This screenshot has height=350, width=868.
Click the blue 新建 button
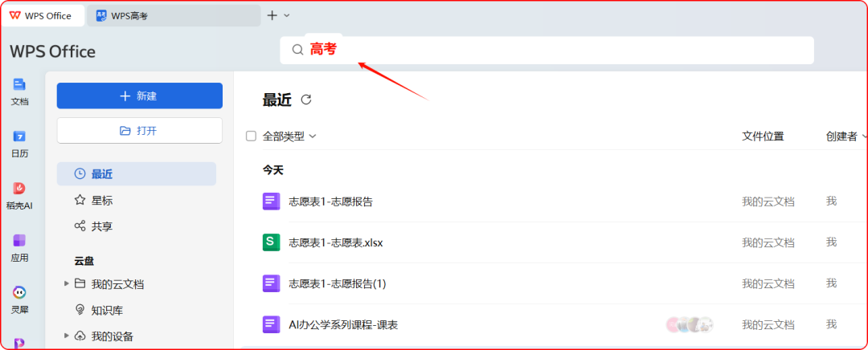(x=140, y=96)
